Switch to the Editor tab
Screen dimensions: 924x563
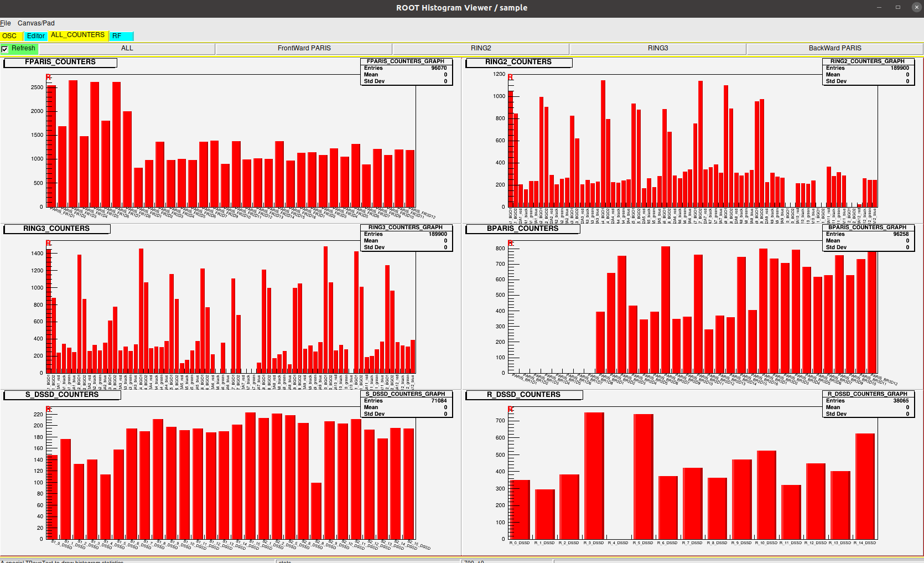pos(36,36)
